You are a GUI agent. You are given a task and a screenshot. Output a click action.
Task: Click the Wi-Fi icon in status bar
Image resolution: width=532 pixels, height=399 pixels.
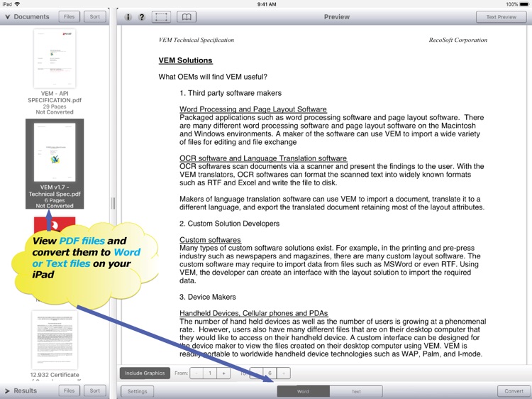point(17,4)
